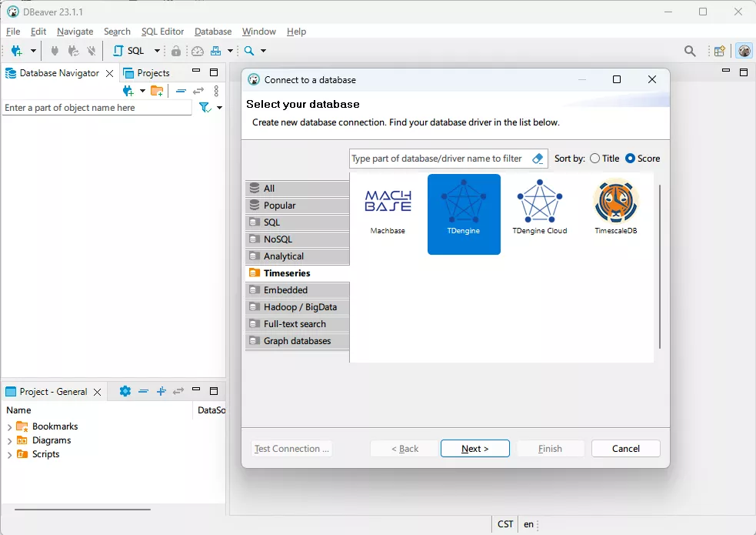Pick the TimescaleDB tiger icon

[x=615, y=202]
